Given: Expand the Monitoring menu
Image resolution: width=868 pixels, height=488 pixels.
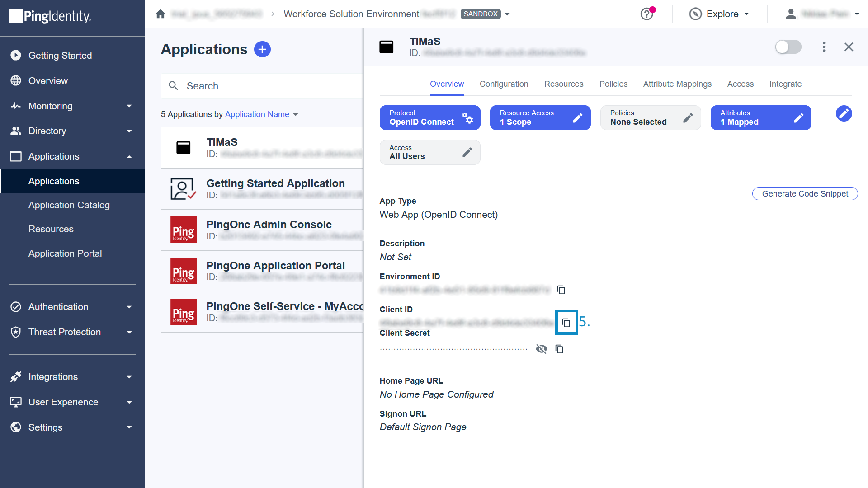Looking at the screenshot, I should 129,106.
